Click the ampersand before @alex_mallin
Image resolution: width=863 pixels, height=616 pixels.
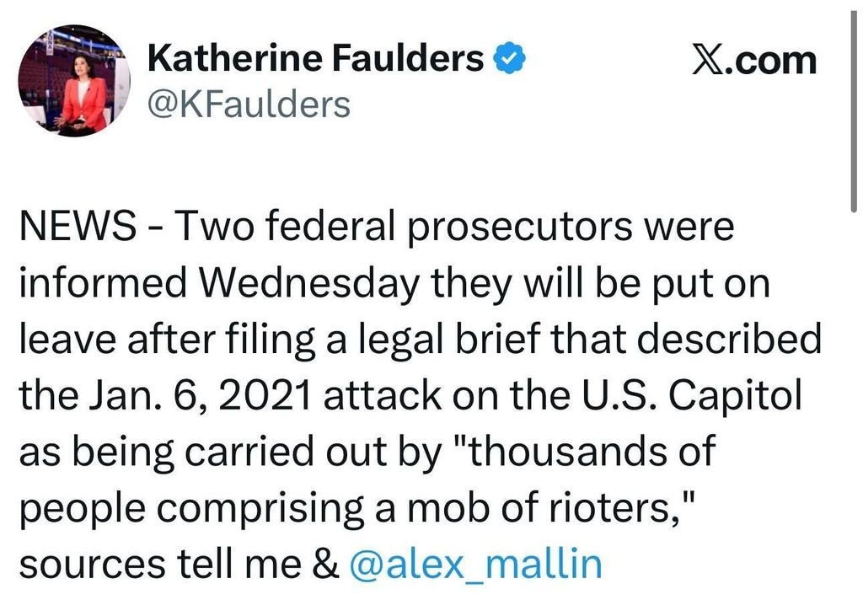click(x=324, y=564)
